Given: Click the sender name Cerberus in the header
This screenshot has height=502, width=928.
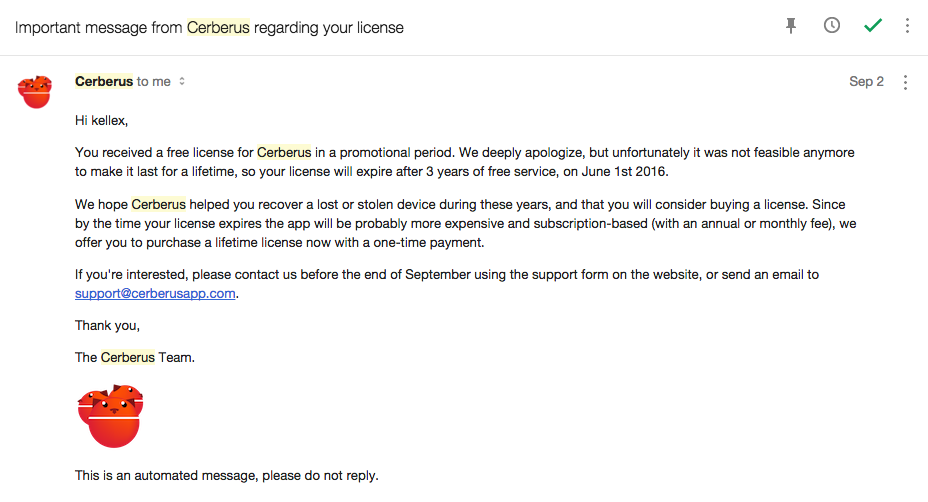Looking at the screenshot, I should point(104,82).
